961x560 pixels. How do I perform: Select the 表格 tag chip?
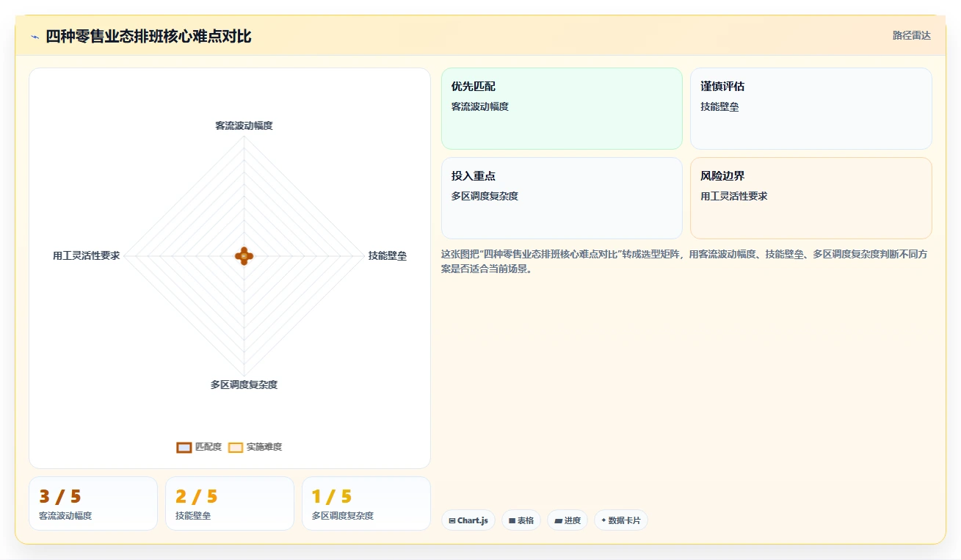pyautogui.click(x=521, y=520)
